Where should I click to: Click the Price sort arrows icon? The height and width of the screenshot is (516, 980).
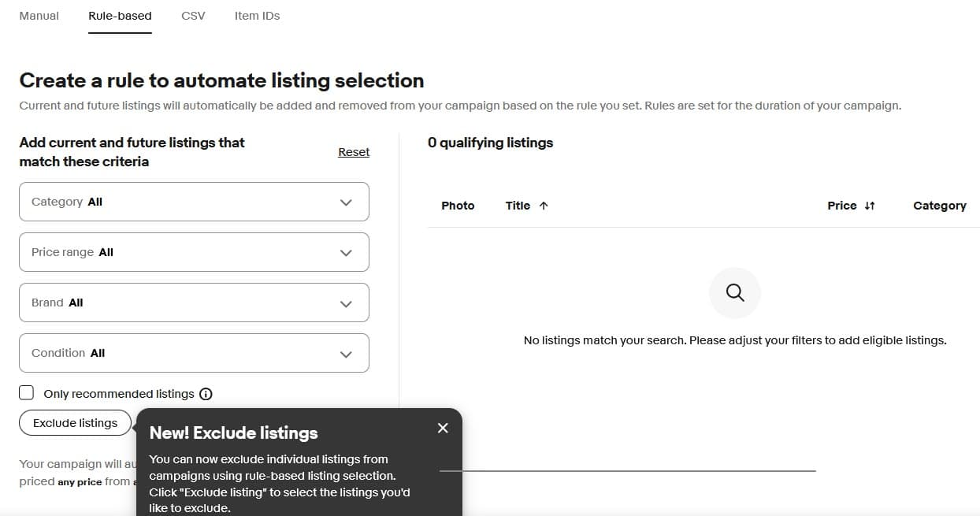[x=870, y=206]
